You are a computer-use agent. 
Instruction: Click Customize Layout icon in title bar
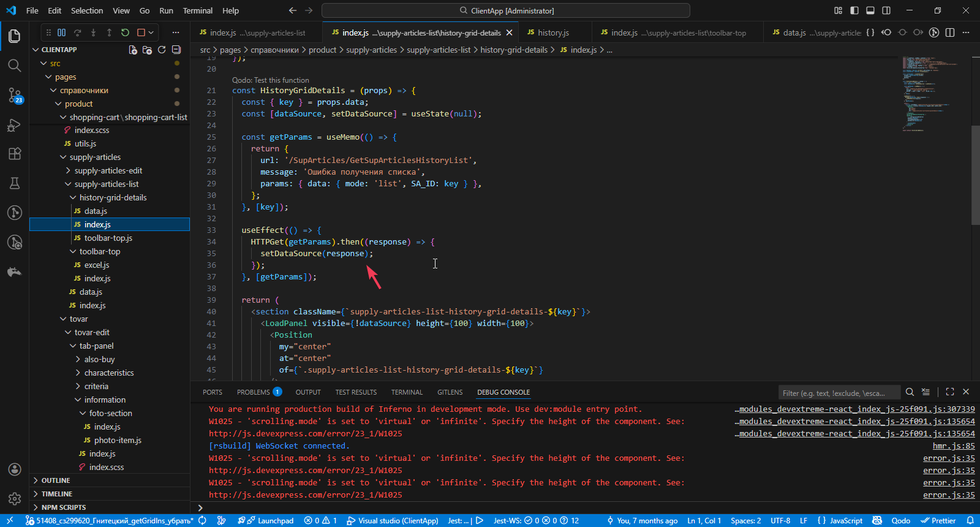(x=839, y=10)
